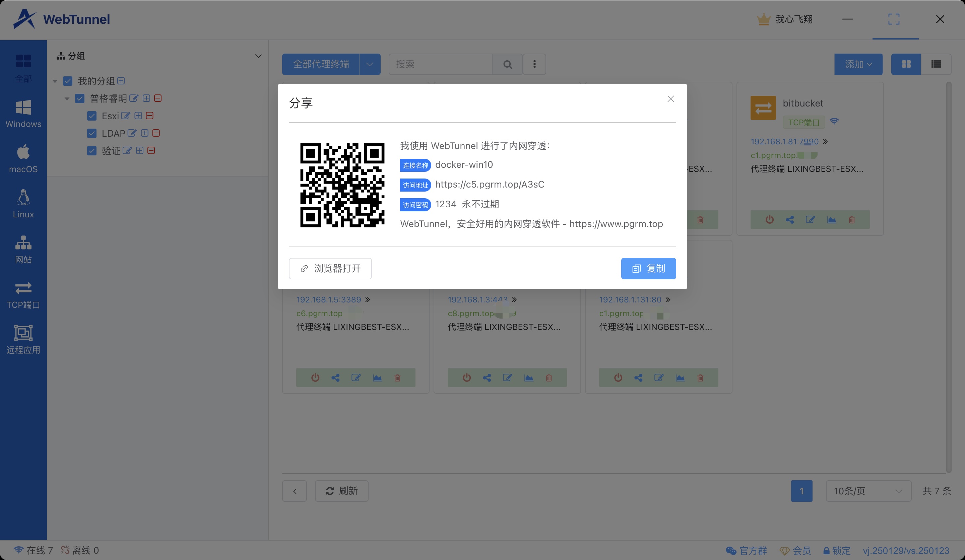Open the c6.pgrm.top link
This screenshot has height=560, width=965.
pyautogui.click(x=319, y=313)
